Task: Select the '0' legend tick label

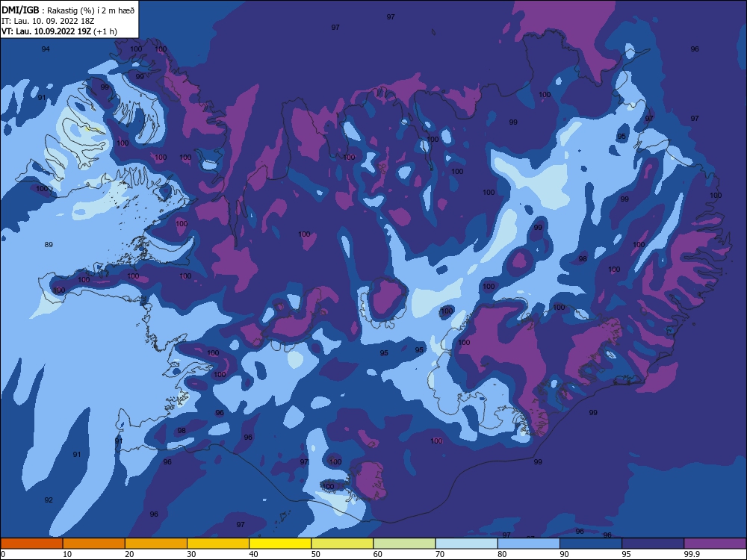Action: tap(3, 554)
